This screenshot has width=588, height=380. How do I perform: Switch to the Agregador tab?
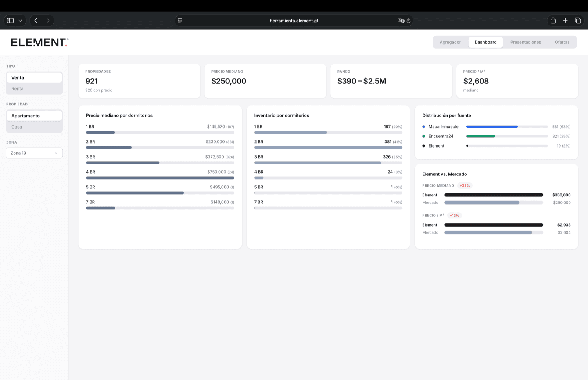(x=450, y=42)
